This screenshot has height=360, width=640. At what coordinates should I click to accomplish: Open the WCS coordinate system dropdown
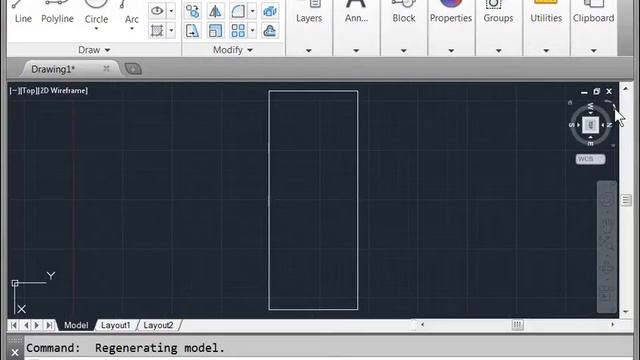pyautogui.click(x=590, y=159)
